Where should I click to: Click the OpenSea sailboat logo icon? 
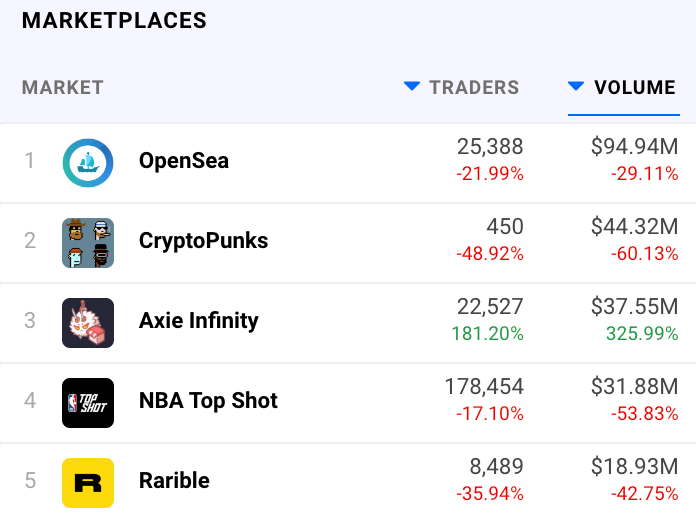(88, 162)
